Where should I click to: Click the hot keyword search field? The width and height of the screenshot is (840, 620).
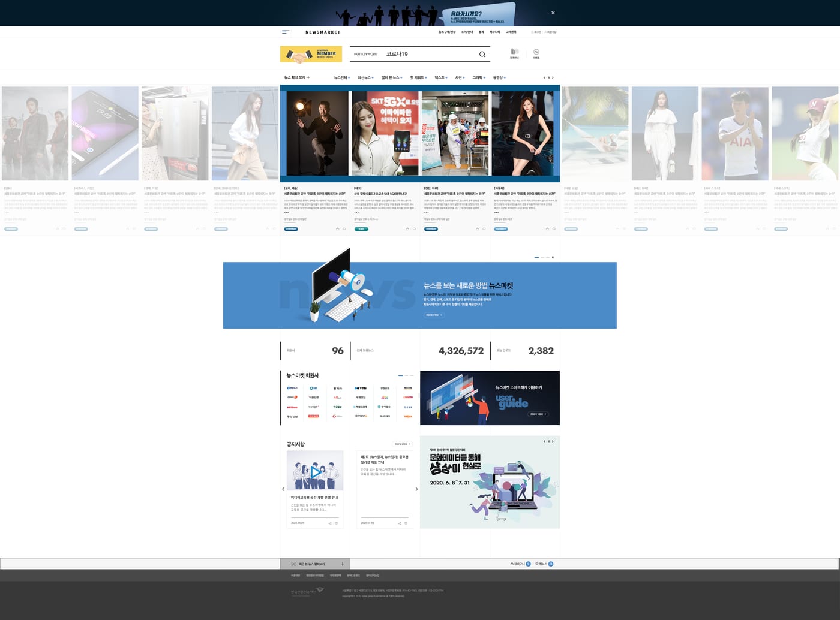coord(420,54)
